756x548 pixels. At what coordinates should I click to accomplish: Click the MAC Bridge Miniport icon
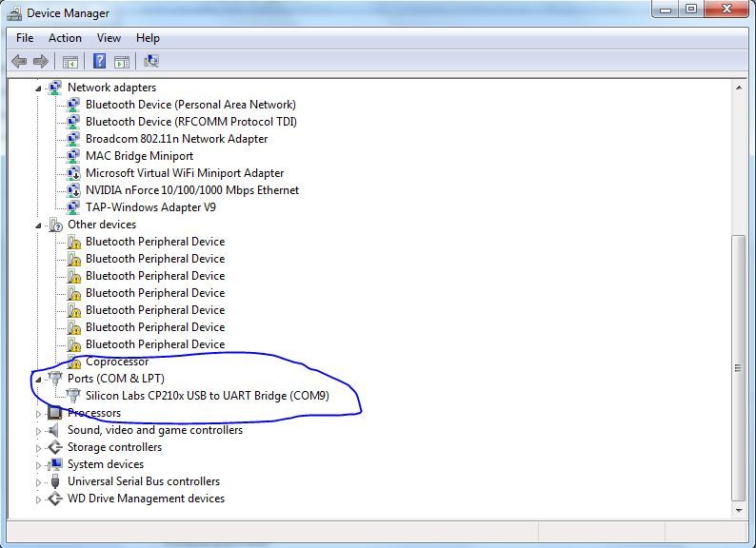73,156
